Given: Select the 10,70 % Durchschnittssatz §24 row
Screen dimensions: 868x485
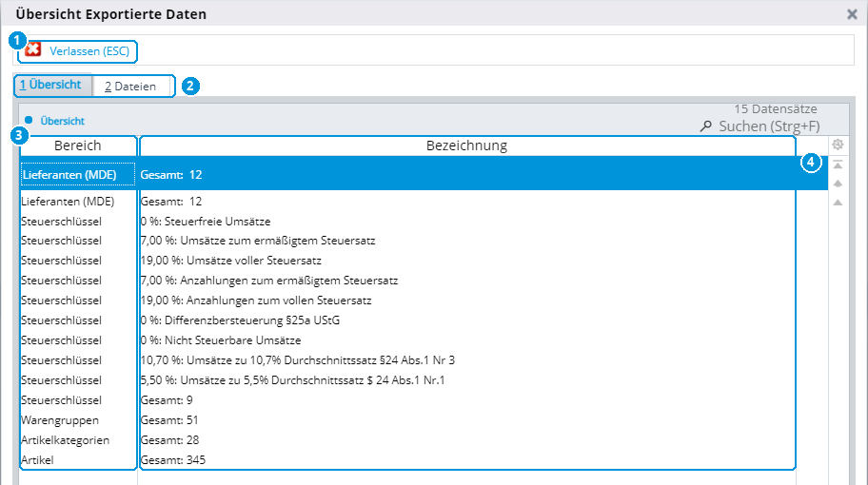Looking at the screenshot, I should pos(424,360).
